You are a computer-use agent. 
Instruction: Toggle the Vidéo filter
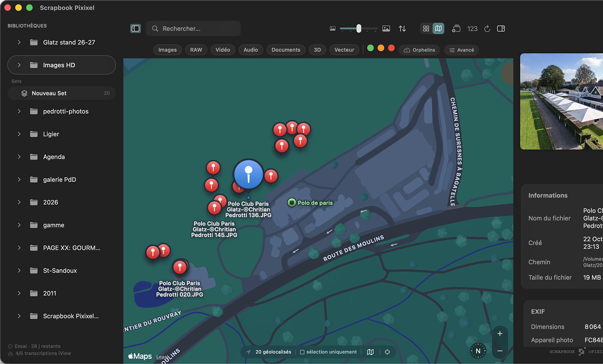point(223,50)
